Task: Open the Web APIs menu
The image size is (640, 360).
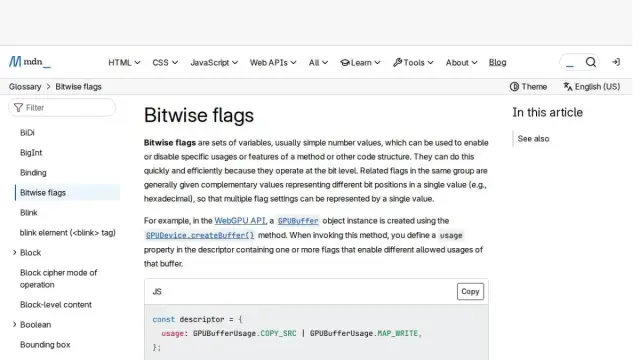Action: 273,62
